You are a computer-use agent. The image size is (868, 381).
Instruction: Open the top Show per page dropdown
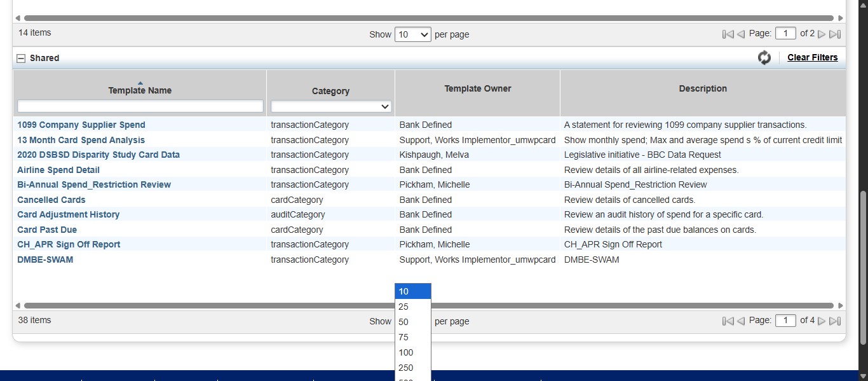pos(412,34)
